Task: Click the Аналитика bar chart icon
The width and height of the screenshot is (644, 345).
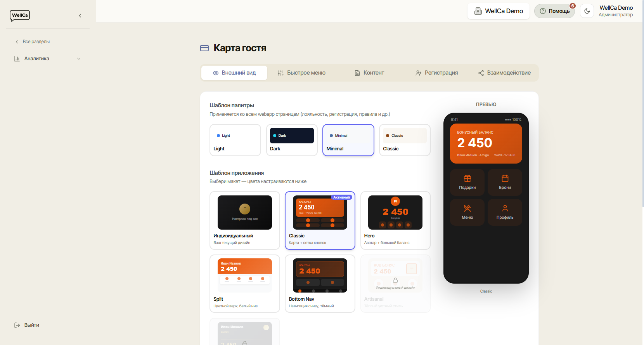Action: click(x=17, y=59)
